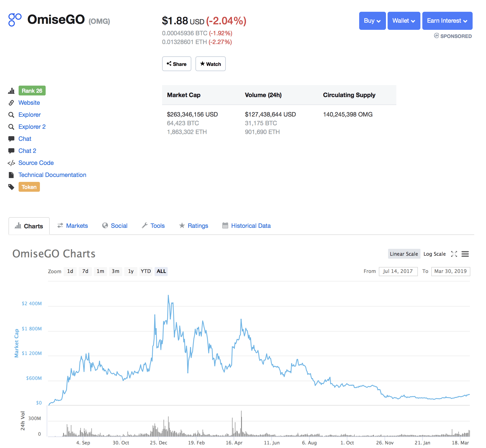
Task: Click the Rank 26 badge
Action: (32, 91)
